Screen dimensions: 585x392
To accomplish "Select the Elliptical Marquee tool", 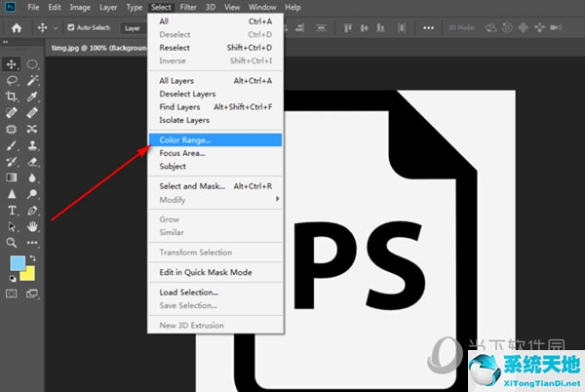I will pyautogui.click(x=32, y=63).
